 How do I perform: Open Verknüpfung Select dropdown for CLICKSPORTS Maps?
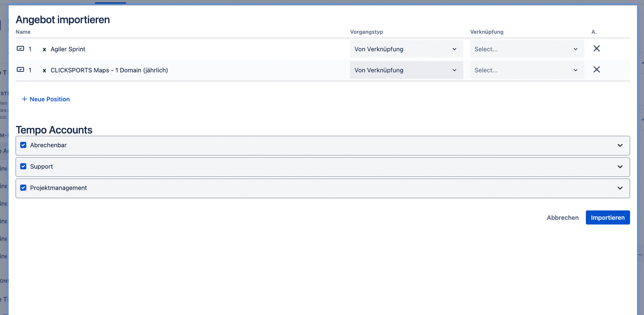527,70
